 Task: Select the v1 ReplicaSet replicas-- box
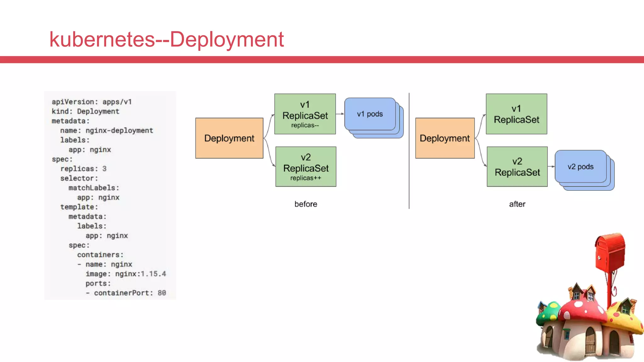[x=305, y=114]
